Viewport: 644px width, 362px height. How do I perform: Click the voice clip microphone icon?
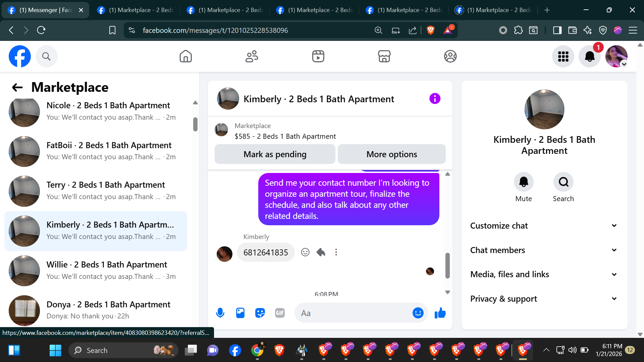point(220,313)
